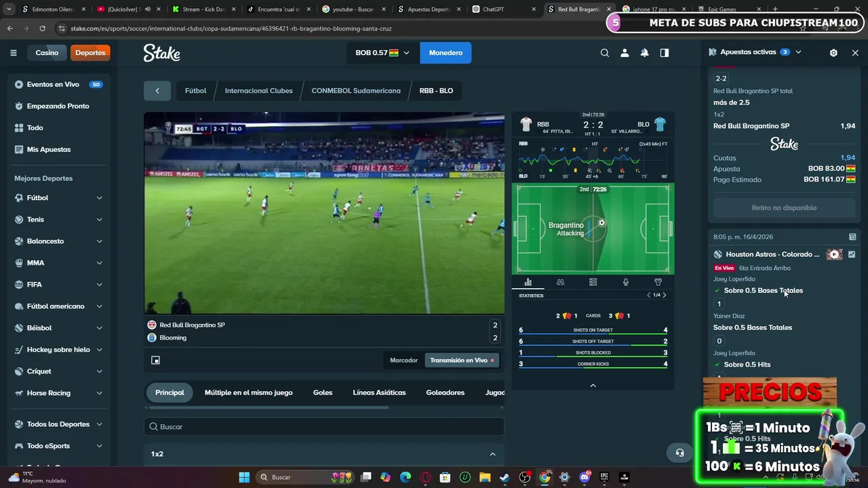
Task: Go back with the arrow beside Fútbol
Action: point(157,91)
